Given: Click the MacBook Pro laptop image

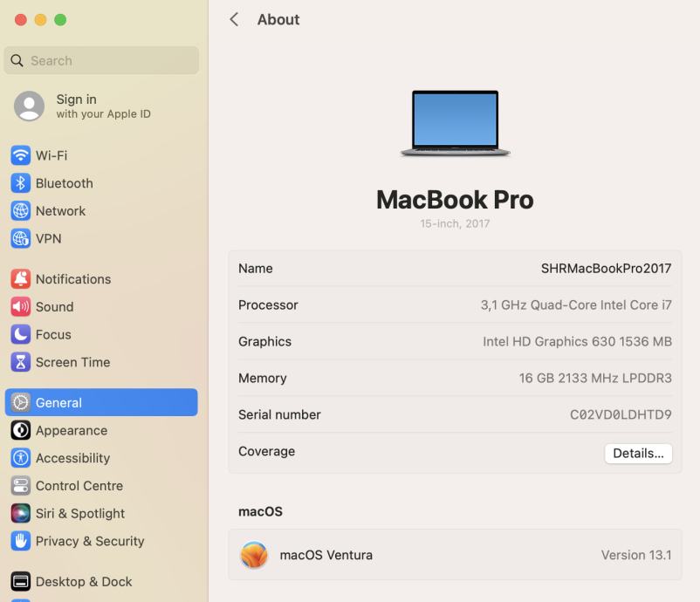Looking at the screenshot, I should point(455,123).
